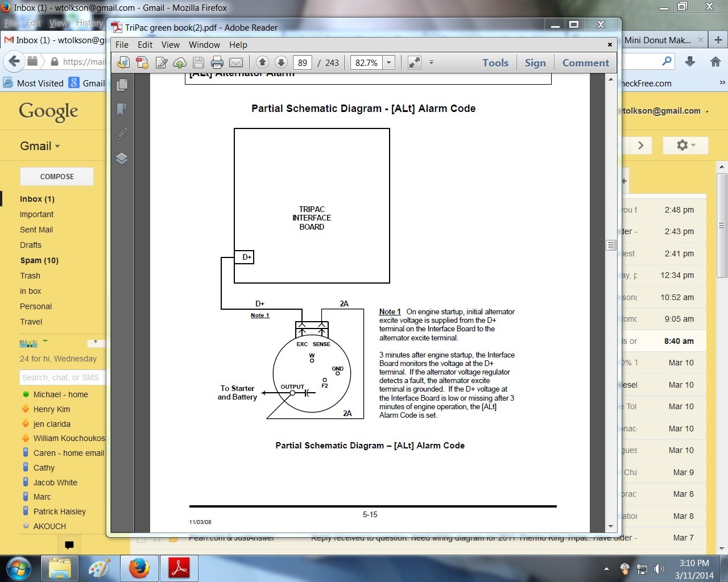Click the cloud upload icon
Image resolution: width=728 pixels, height=582 pixels.
point(180,63)
